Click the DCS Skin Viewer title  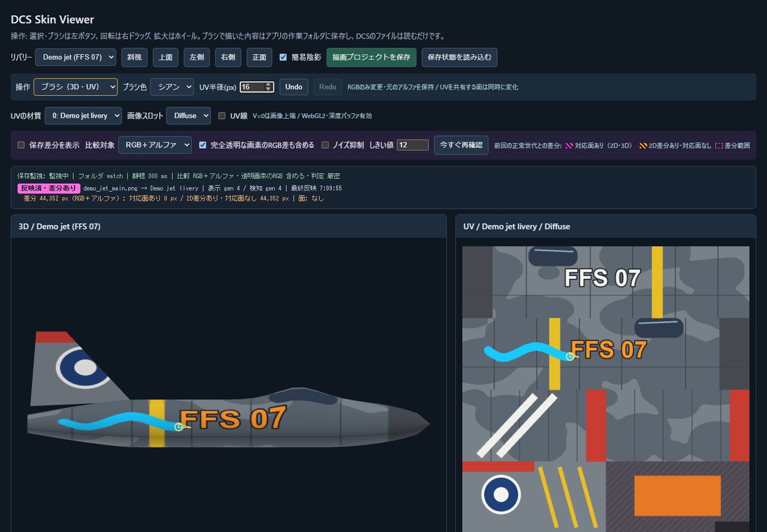coord(52,20)
